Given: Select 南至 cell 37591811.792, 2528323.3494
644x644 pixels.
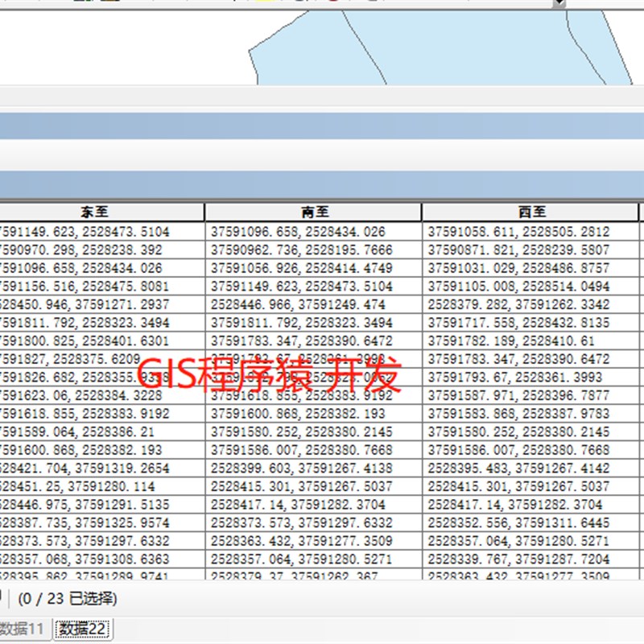Looking at the screenshot, I should point(314,323).
